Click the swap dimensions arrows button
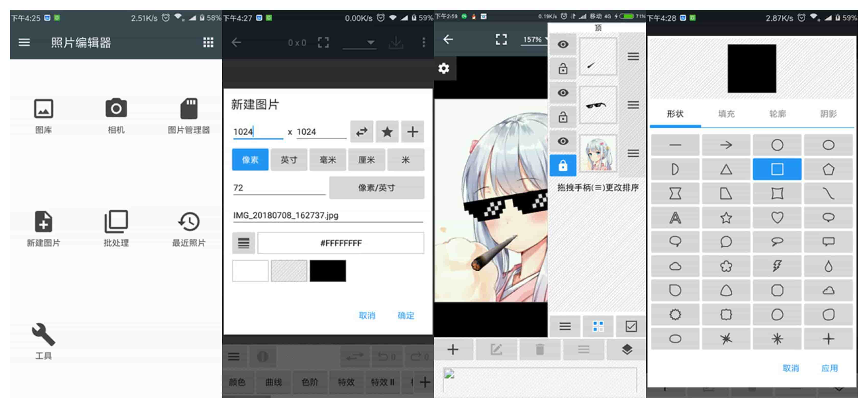This screenshot has width=868, height=408. 361,132
